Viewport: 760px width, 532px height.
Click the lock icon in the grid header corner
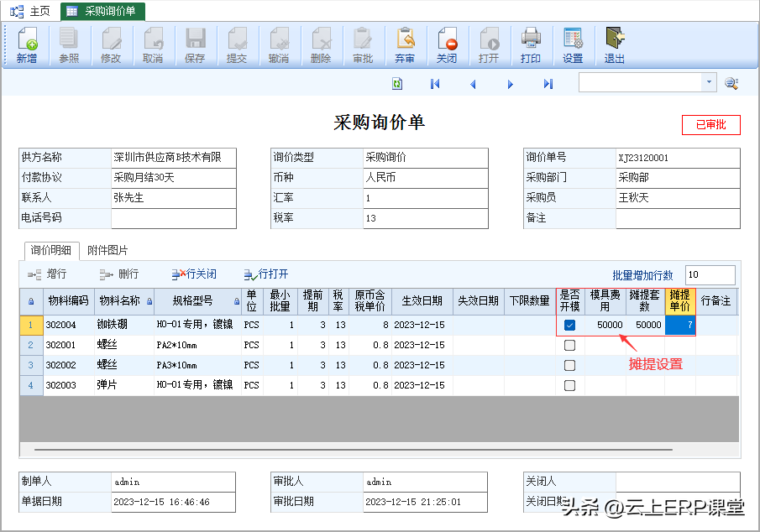[31, 301]
